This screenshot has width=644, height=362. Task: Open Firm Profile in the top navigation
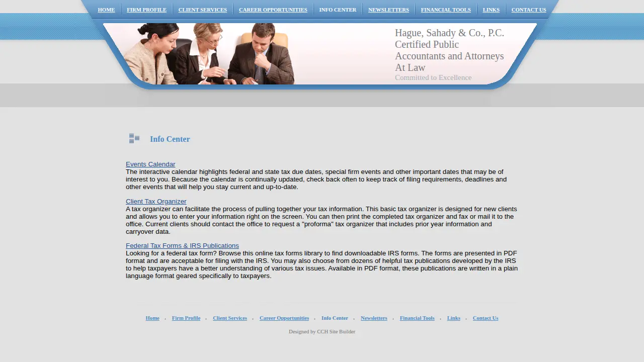tap(146, 10)
